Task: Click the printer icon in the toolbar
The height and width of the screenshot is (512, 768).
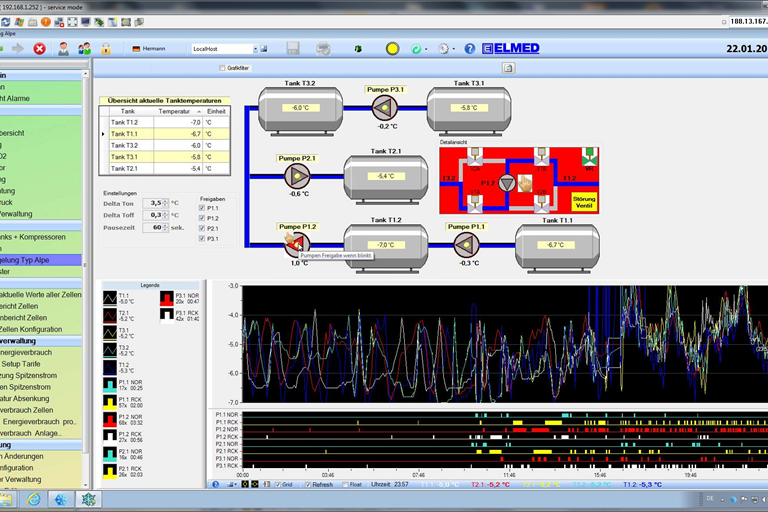Action: click(x=323, y=48)
